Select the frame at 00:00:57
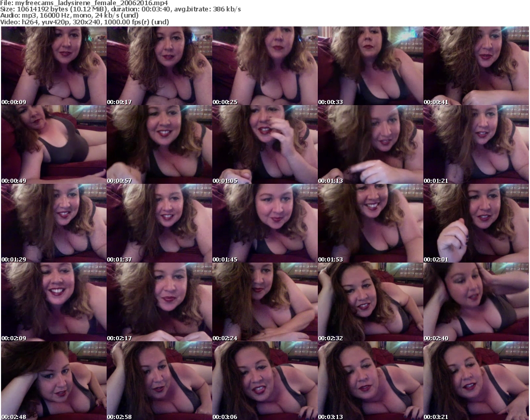Viewport: 530px width, 420px height. click(159, 144)
